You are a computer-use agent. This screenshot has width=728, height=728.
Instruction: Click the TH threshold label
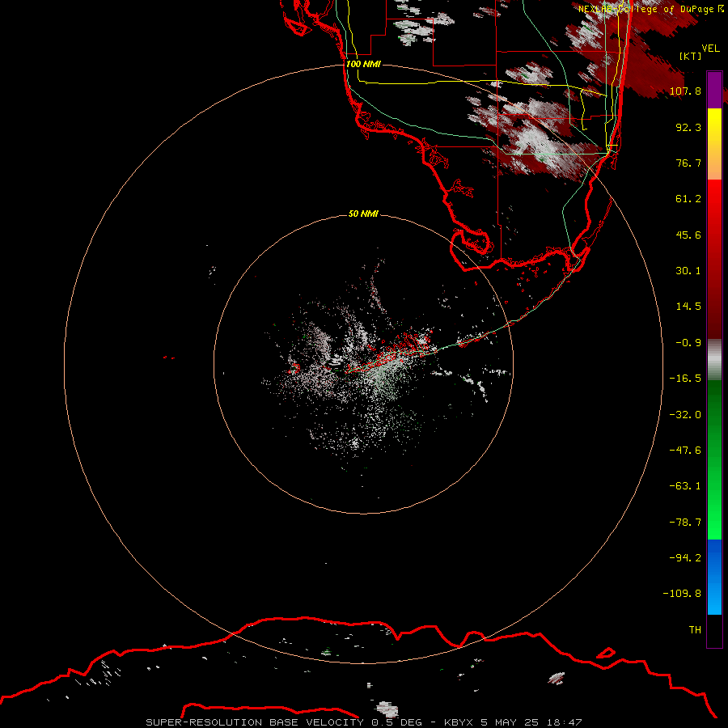(695, 630)
